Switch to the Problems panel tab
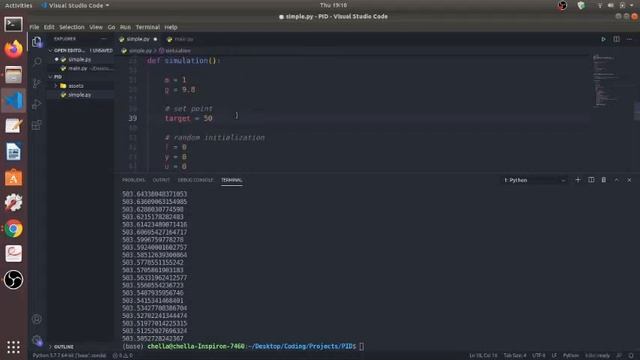The width and height of the screenshot is (640, 360). click(133, 180)
